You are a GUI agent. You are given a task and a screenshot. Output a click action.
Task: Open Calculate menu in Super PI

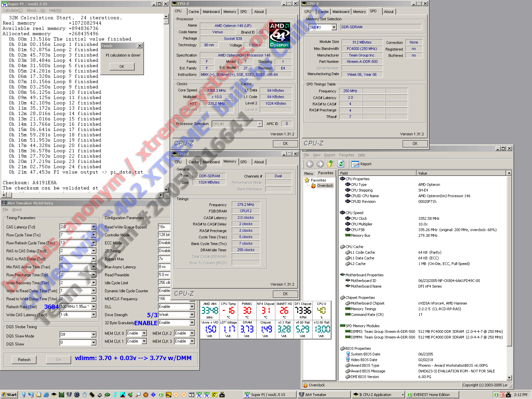(13, 10)
